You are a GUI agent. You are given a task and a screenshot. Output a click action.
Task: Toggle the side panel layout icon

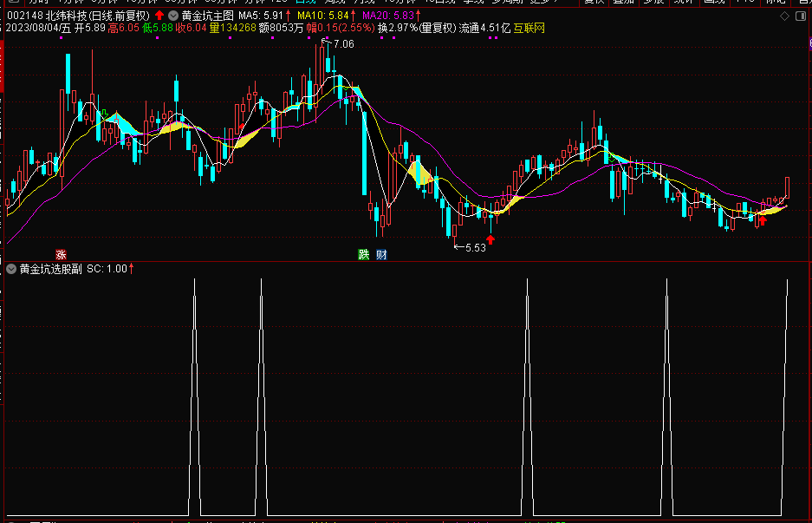click(x=801, y=16)
